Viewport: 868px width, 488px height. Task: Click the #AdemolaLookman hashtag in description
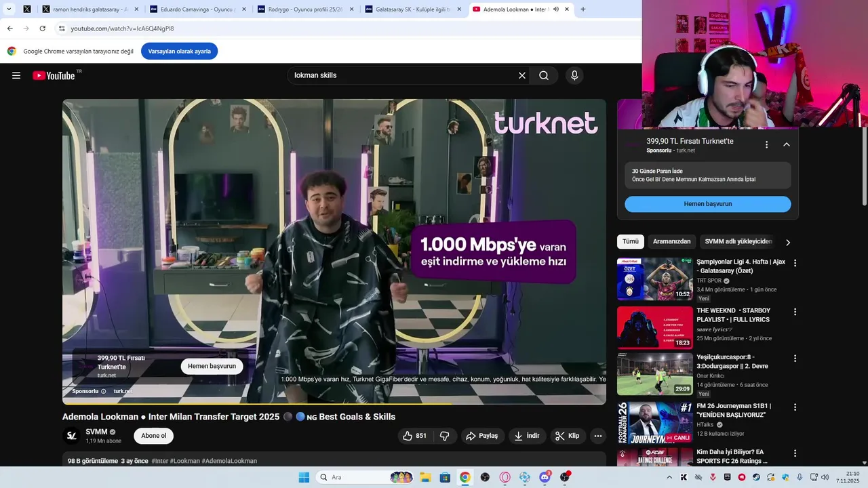(x=229, y=461)
